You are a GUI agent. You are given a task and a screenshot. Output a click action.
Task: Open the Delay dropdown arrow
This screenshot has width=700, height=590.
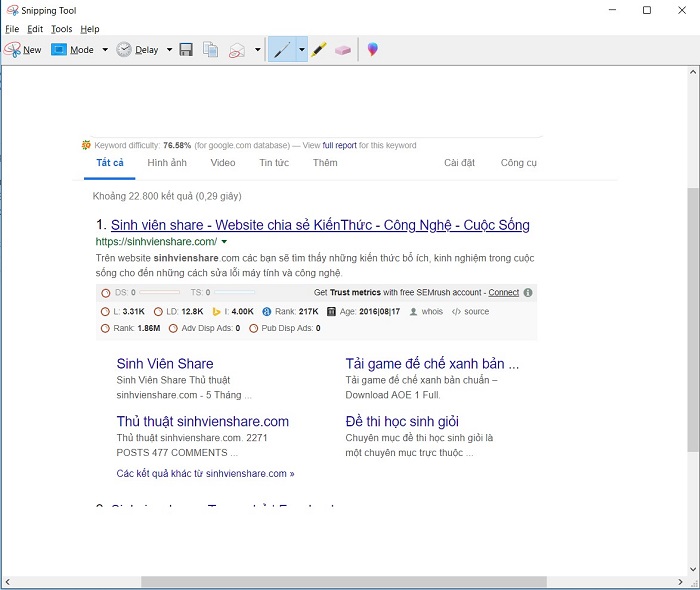tap(169, 49)
